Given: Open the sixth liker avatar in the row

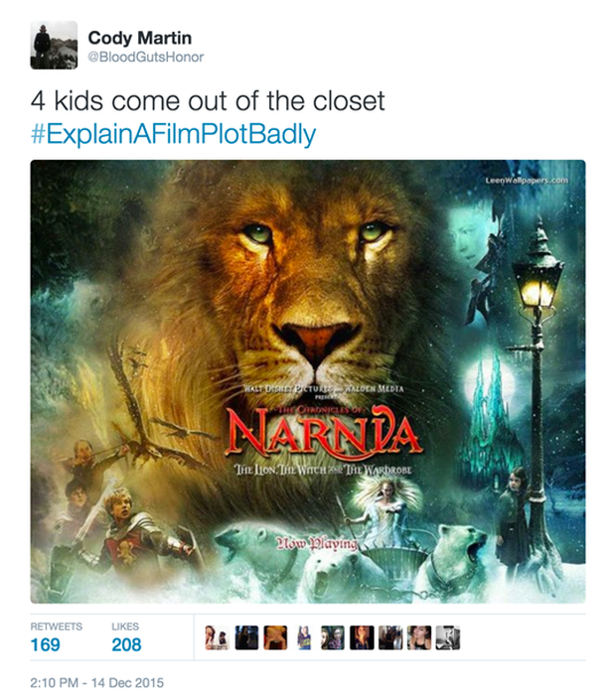Looking at the screenshot, I should tap(362, 637).
